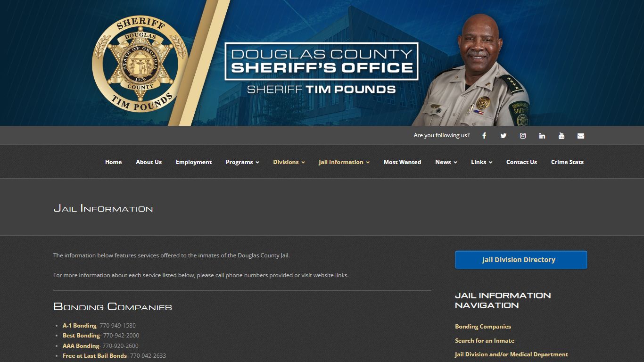The height and width of the screenshot is (362, 644).
Task: Jump to Search for an Inmate
Action: click(485, 341)
